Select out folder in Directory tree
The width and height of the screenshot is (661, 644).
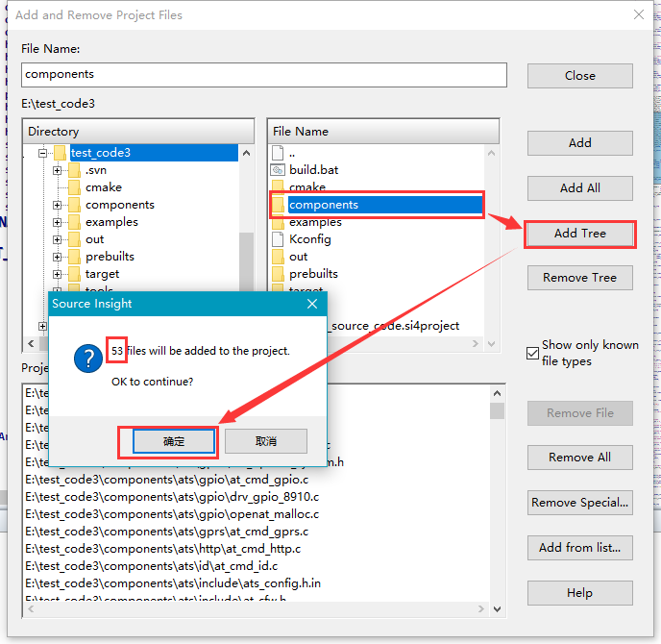pyautogui.click(x=94, y=239)
